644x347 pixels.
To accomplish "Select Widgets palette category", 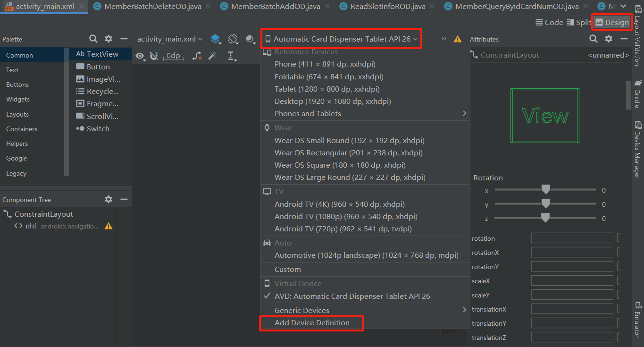I will click(32, 99).
